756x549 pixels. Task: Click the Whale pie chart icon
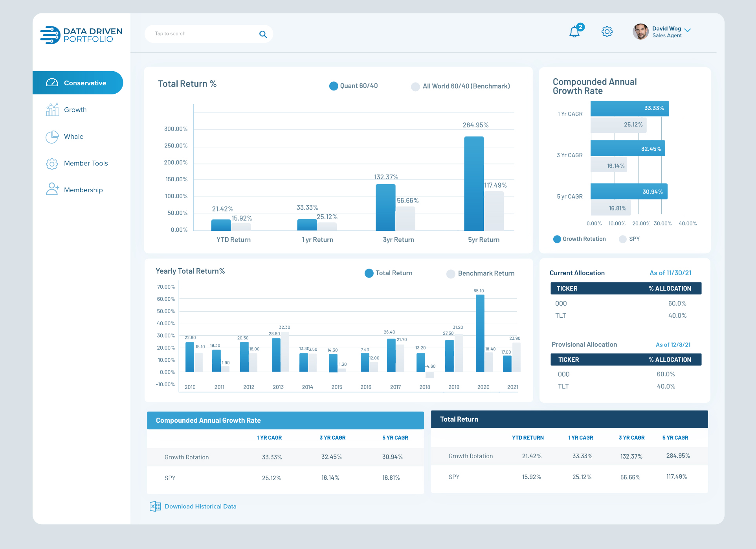pyautogui.click(x=52, y=137)
